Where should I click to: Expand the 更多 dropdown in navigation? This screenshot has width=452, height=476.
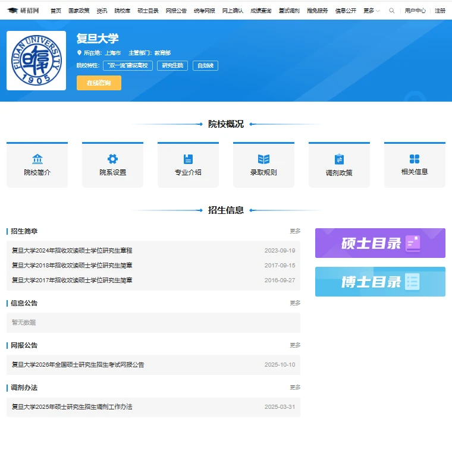point(371,11)
